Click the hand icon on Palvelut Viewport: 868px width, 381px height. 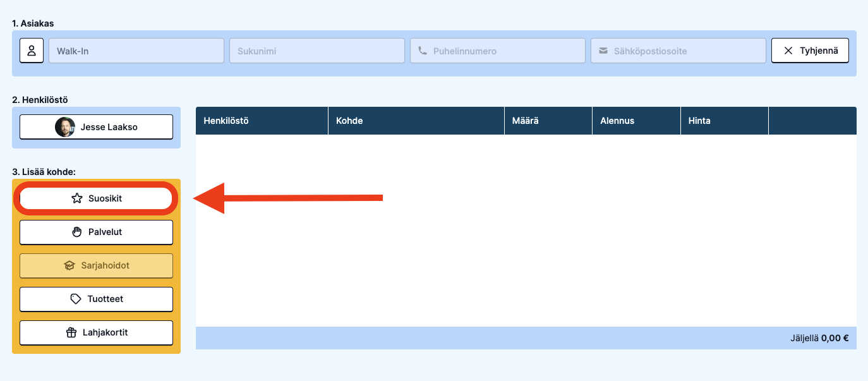coord(77,232)
